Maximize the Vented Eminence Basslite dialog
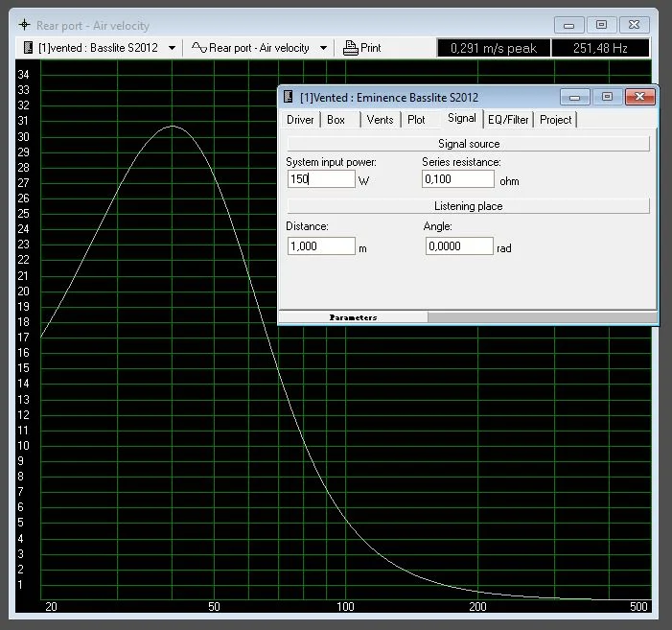The height and width of the screenshot is (630, 672). click(606, 97)
